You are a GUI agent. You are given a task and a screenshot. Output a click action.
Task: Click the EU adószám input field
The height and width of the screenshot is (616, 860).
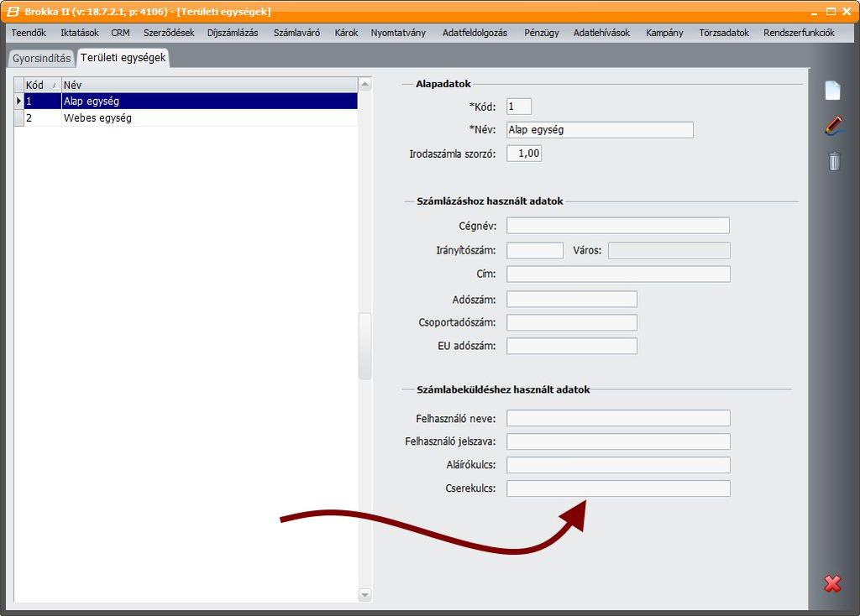coord(572,347)
